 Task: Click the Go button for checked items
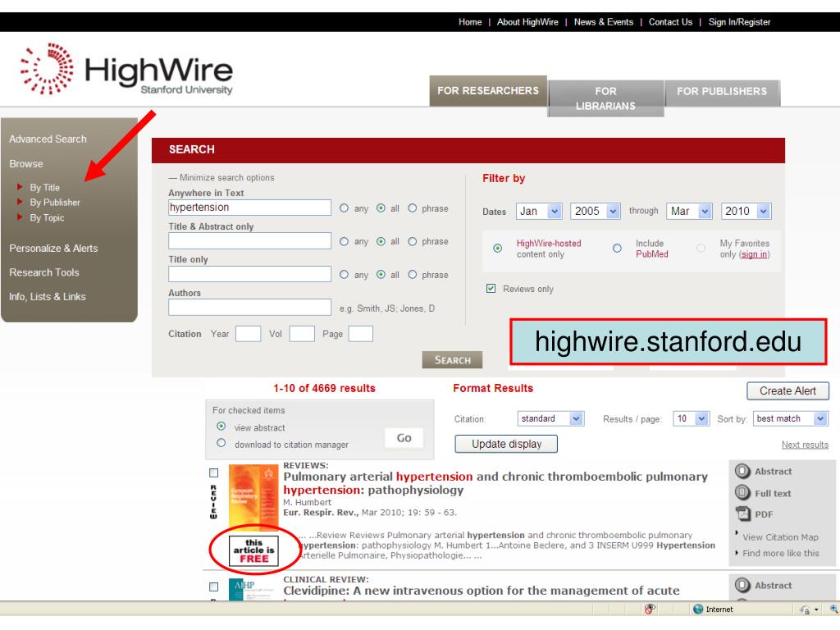(404, 438)
